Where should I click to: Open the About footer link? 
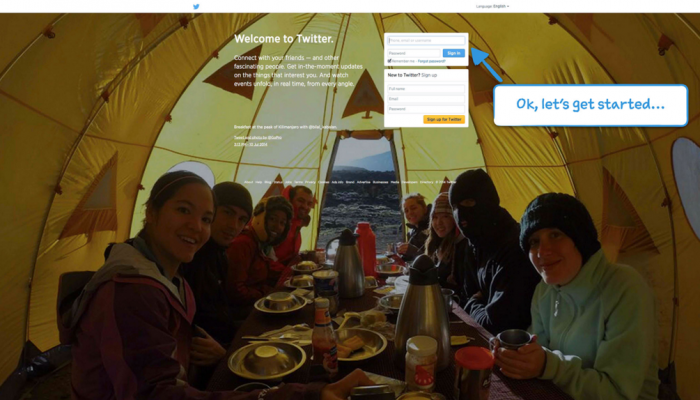(249, 182)
